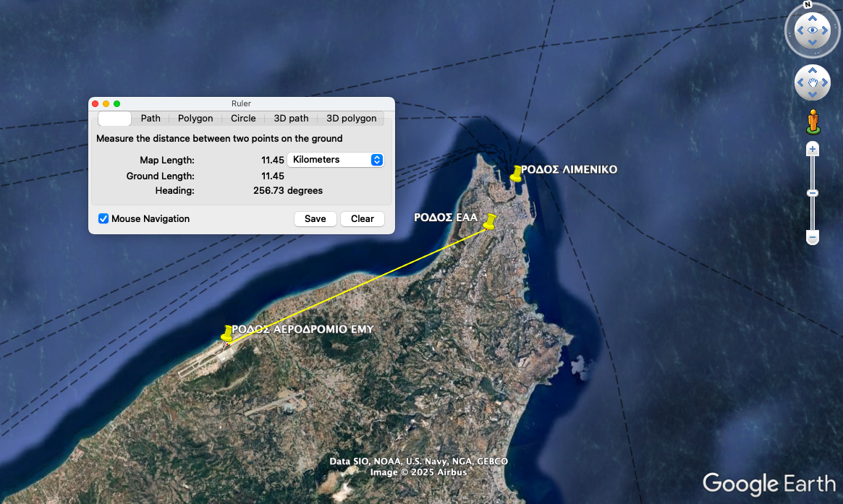Zoom in with the plus button
843x504 pixels.
coord(813,149)
